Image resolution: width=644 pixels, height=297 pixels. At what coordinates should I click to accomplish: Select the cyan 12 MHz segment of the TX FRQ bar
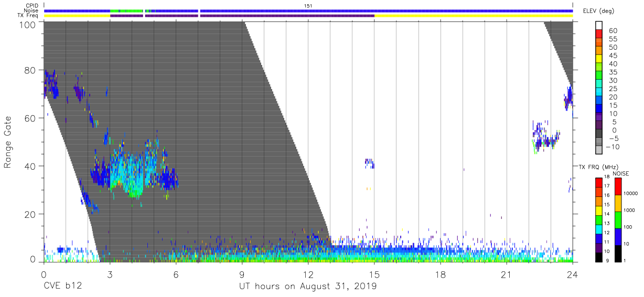(x=598, y=229)
